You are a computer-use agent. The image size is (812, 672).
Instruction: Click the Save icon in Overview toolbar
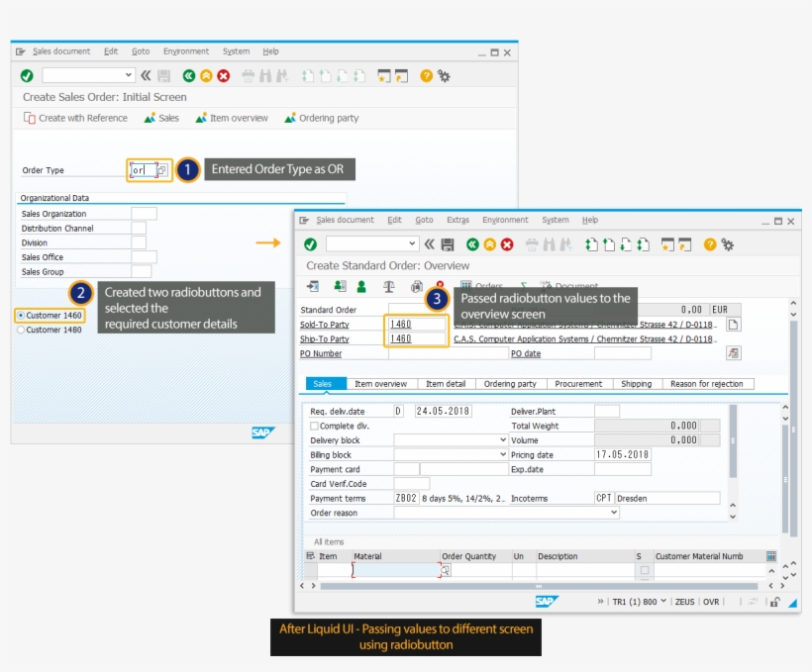(448, 244)
